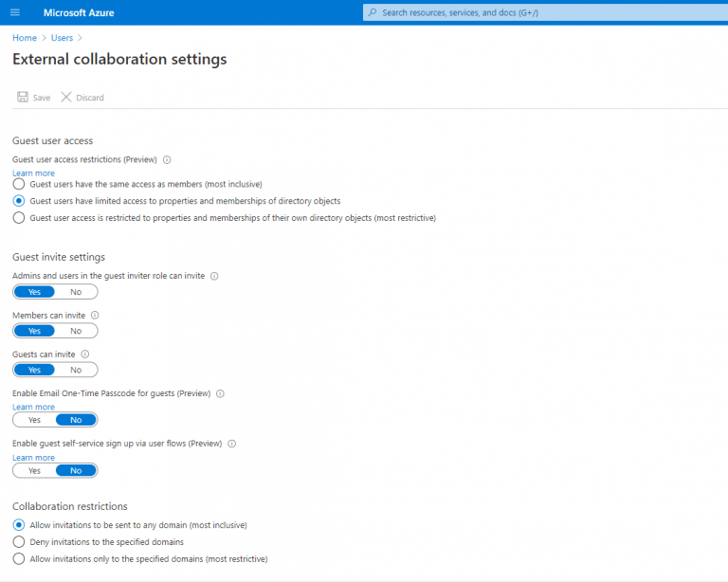Image resolution: width=728 pixels, height=582 pixels.
Task: Keep Email One-Time Passcode set to No
Action: (76, 420)
